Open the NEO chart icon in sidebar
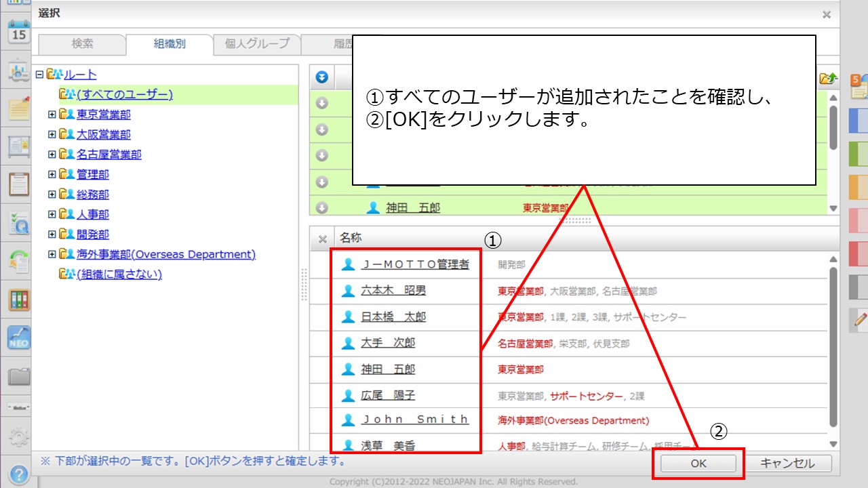 pos(18,337)
